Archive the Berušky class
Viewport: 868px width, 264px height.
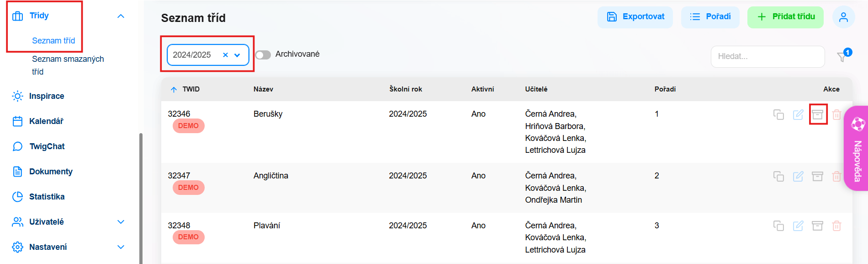pyautogui.click(x=818, y=114)
